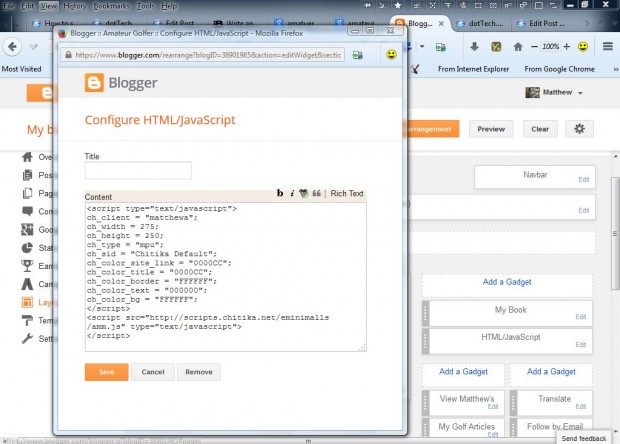
Task: Click the yellow Y extension icon in toolbar
Action: [x=496, y=47]
